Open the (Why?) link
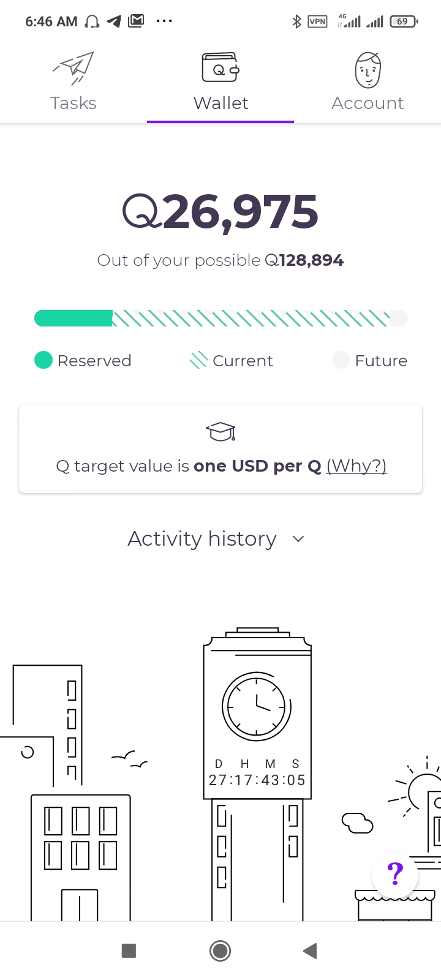Screen dimensions: 441x980 356,466
